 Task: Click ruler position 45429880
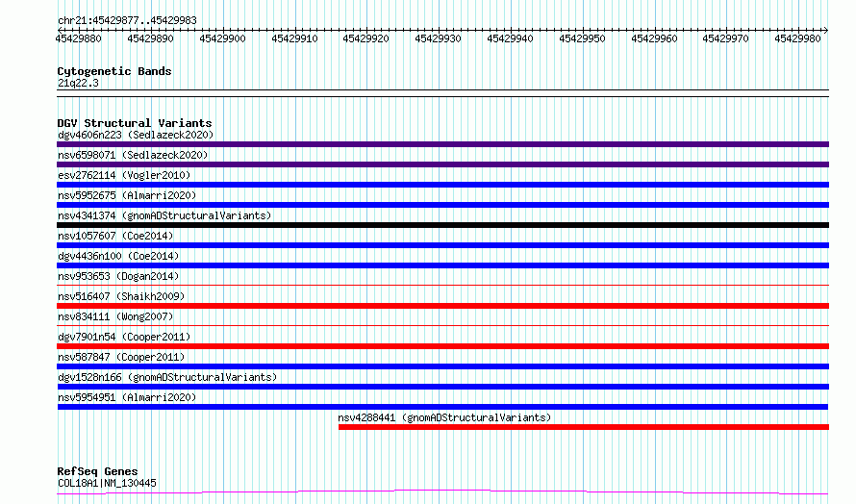(x=79, y=38)
